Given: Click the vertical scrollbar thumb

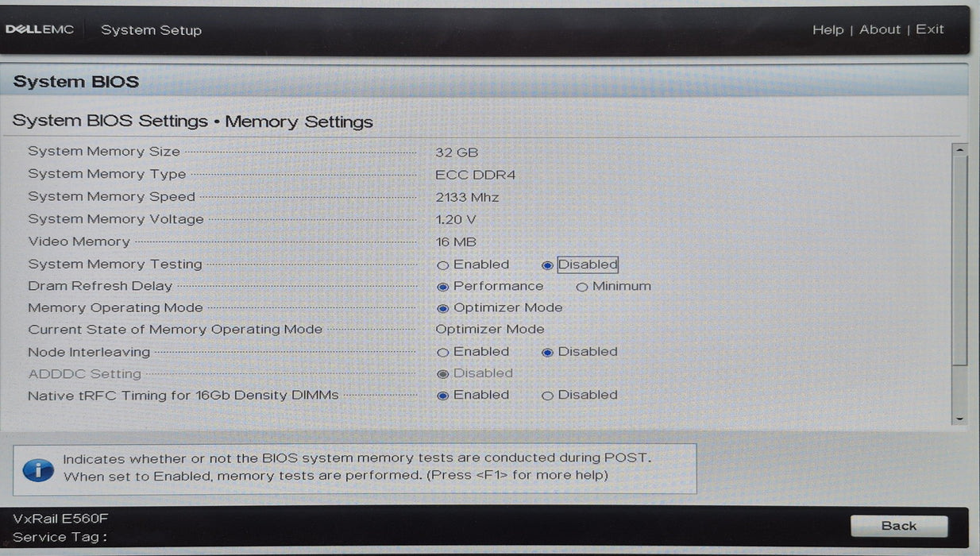Looking at the screenshot, I should (x=960, y=261).
